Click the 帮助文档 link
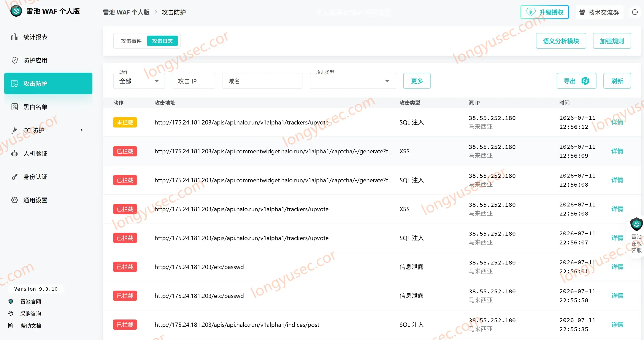This screenshot has height=340, width=644. click(x=31, y=325)
